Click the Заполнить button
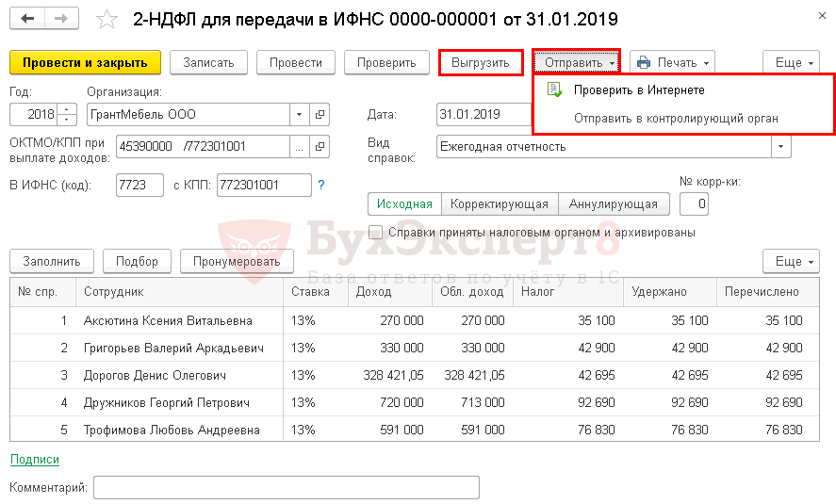This screenshot has height=504, width=836. point(52,262)
